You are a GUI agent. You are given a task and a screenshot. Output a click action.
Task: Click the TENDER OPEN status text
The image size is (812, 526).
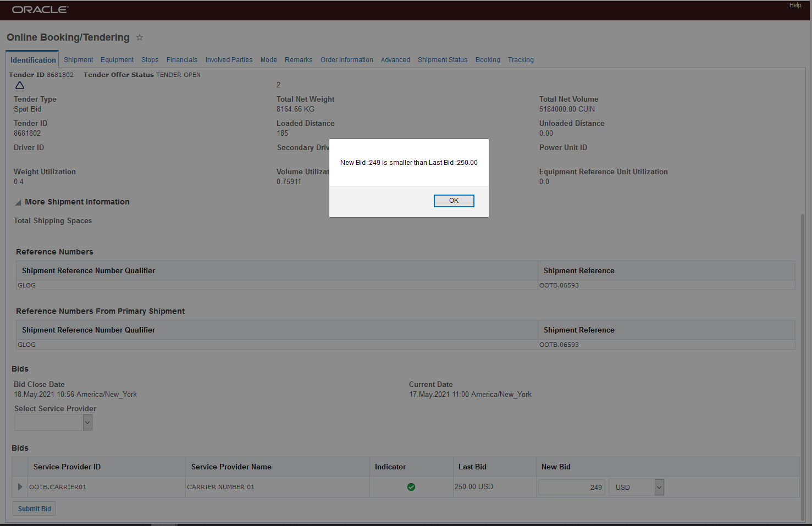click(178, 75)
